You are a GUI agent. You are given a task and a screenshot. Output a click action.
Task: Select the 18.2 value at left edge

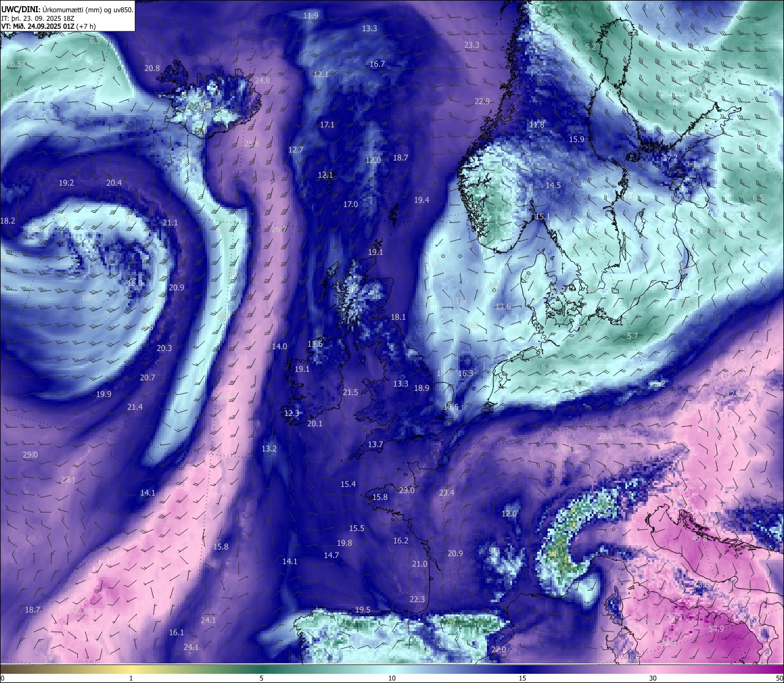point(8,221)
